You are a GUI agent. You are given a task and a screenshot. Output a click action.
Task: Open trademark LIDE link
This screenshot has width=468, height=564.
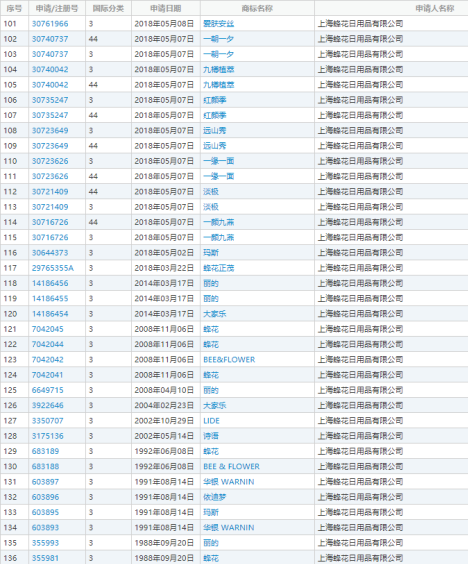pos(211,421)
